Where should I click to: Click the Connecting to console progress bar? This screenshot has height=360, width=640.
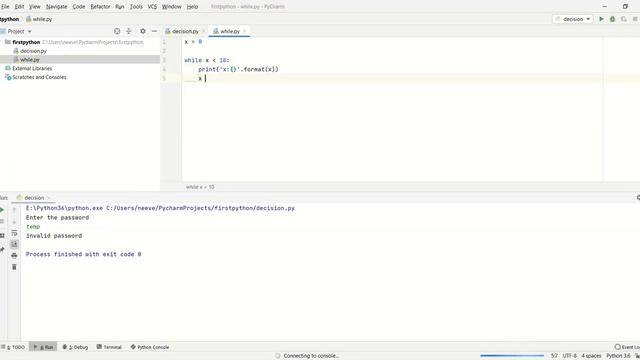tap(512, 356)
